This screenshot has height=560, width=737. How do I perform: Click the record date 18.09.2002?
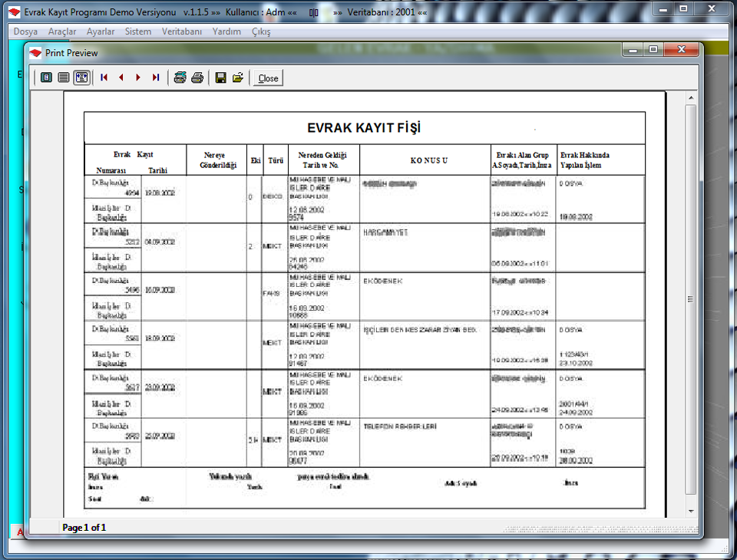160,338
